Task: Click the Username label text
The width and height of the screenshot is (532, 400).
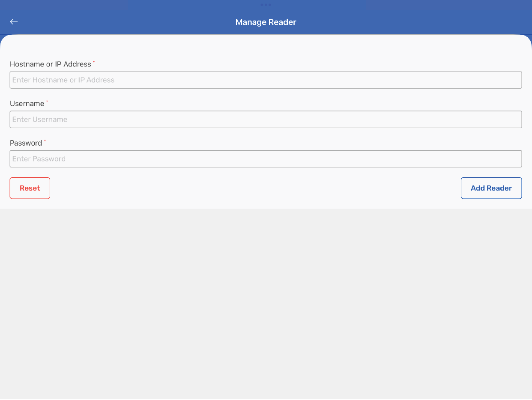Action: (x=27, y=104)
